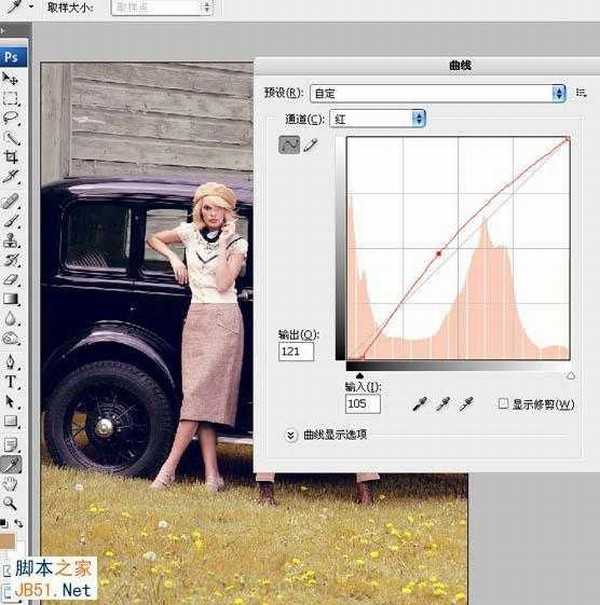Open the 通道 channel dropdown
600x605 pixels.
(378, 118)
